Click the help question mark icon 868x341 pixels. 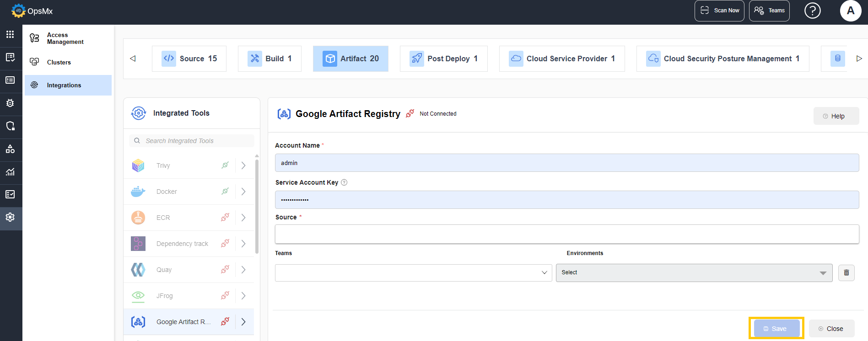click(x=812, y=11)
